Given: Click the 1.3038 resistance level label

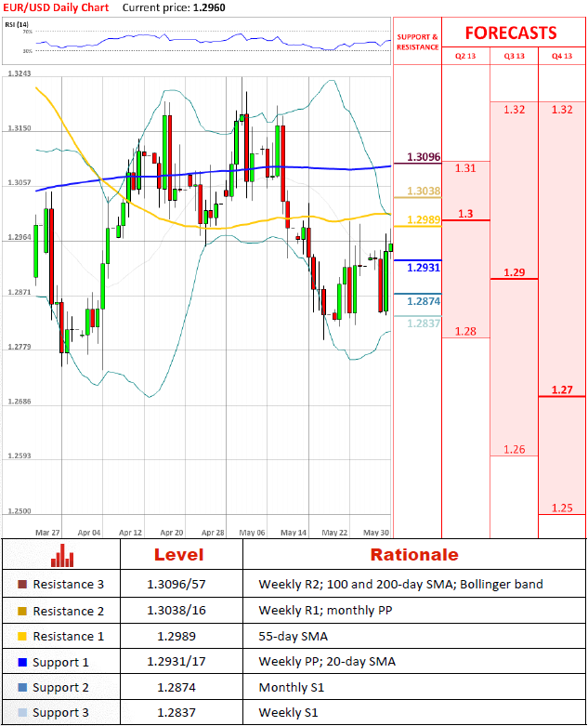Looking at the screenshot, I should coord(424,191).
